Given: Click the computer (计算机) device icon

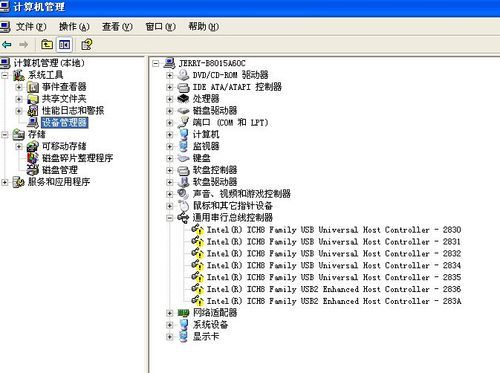Looking at the screenshot, I should coord(183,134).
